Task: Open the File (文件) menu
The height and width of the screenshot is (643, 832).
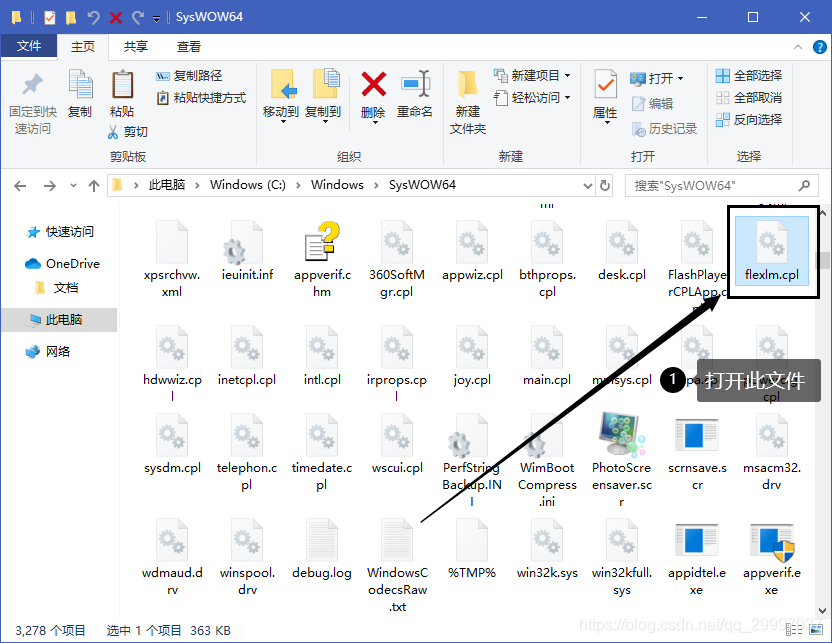Action: click(x=28, y=46)
